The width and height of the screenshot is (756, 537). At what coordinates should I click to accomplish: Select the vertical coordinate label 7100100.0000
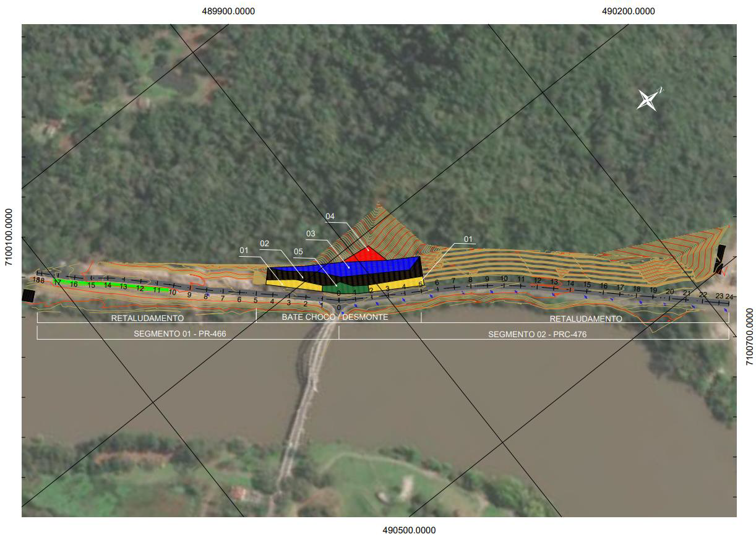(9, 237)
